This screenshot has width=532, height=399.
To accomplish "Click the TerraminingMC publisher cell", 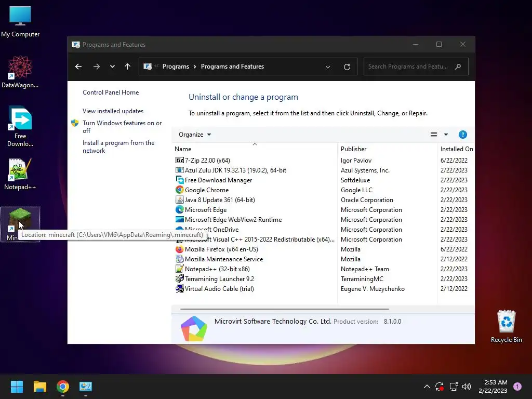I will [x=362, y=278].
